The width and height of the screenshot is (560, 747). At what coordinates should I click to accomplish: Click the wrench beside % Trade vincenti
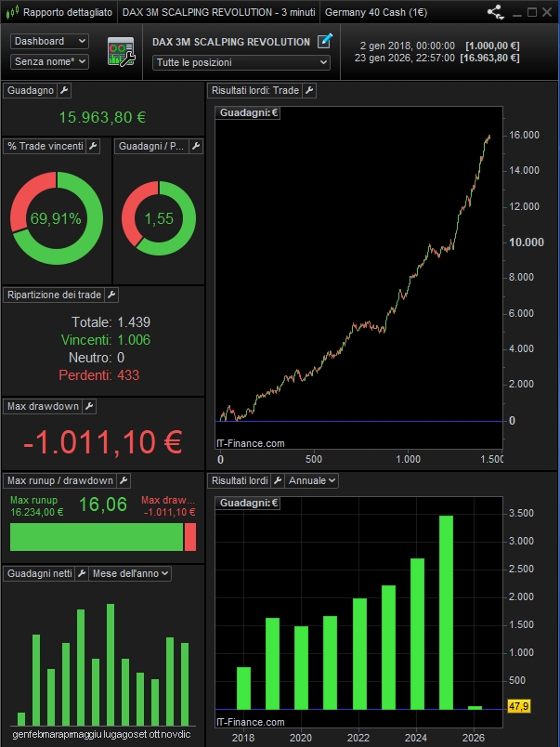[x=93, y=147]
